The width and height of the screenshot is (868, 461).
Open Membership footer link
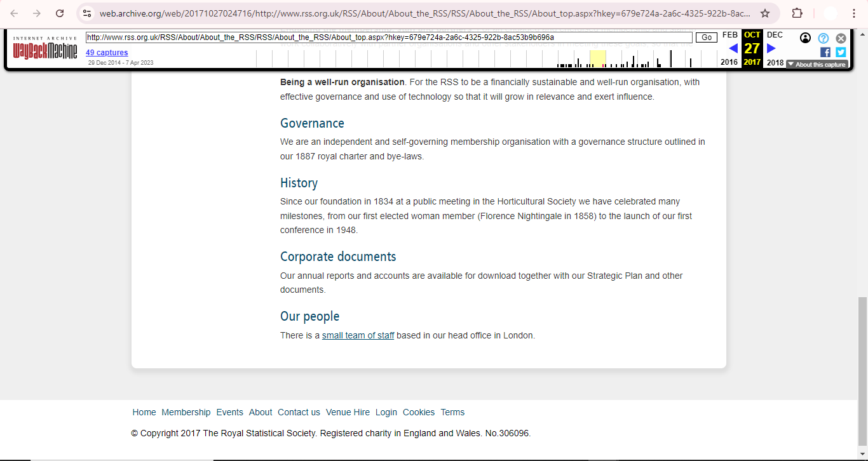pos(186,412)
